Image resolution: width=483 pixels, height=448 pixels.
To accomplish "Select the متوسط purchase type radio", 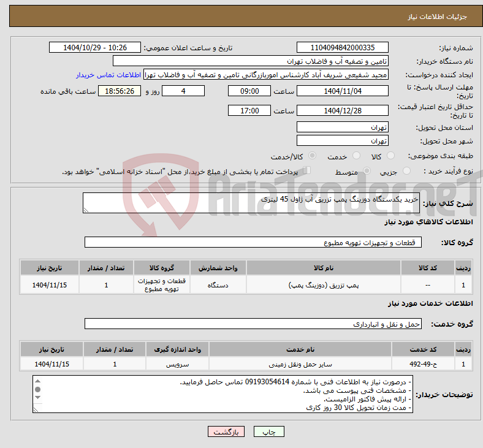I will pyautogui.click(x=367, y=170).
